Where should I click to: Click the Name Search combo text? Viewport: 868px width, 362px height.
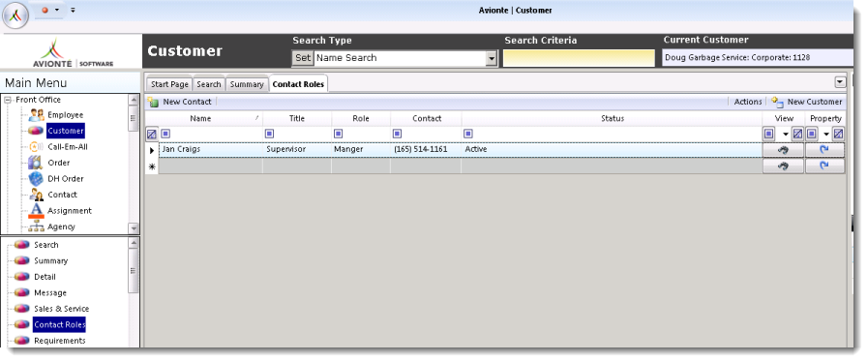346,58
